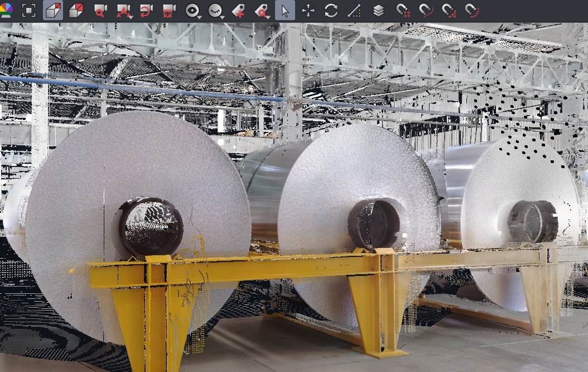
Task: Activate the circular arrows rotate tool
Action: [331, 11]
